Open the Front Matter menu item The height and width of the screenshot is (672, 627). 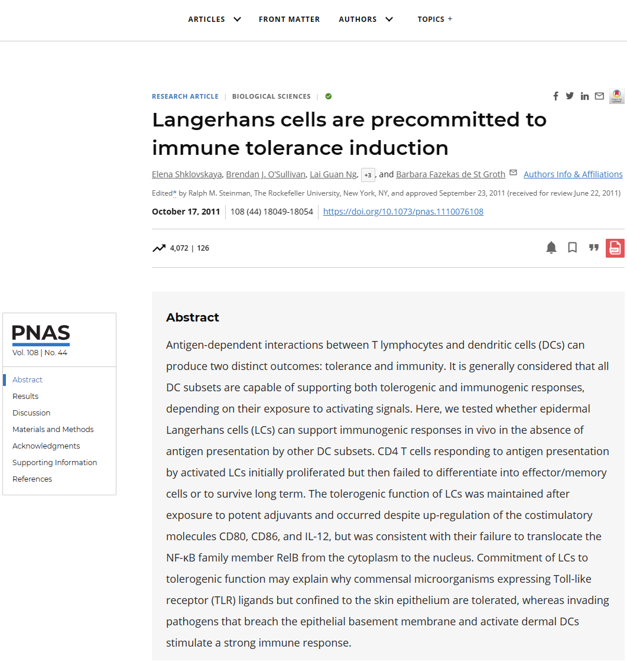click(289, 20)
